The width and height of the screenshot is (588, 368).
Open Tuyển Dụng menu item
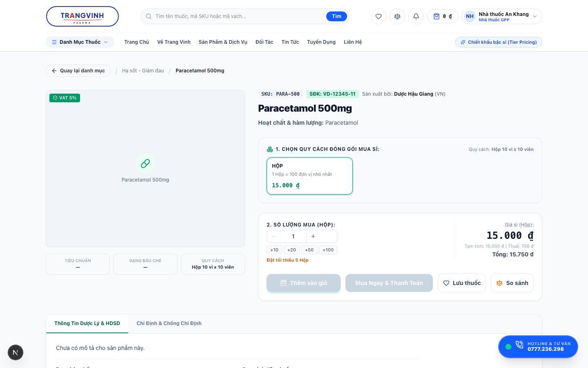pyautogui.click(x=321, y=42)
